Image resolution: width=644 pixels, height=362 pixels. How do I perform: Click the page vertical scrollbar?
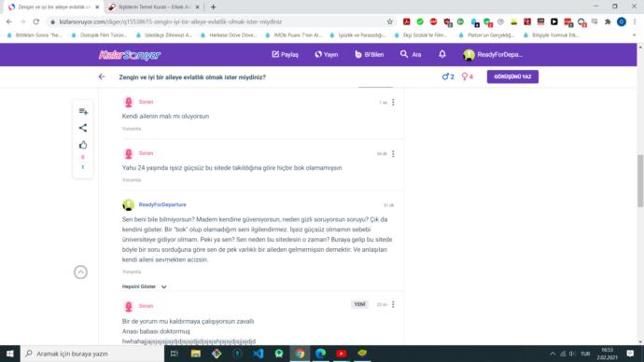point(640,181)
